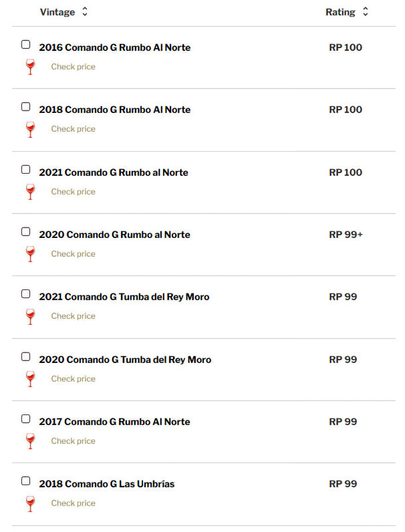The image size is (405, 532).
Task: Check price for 2021 Rumbo al Norte
Action: [x=73, y=192]
